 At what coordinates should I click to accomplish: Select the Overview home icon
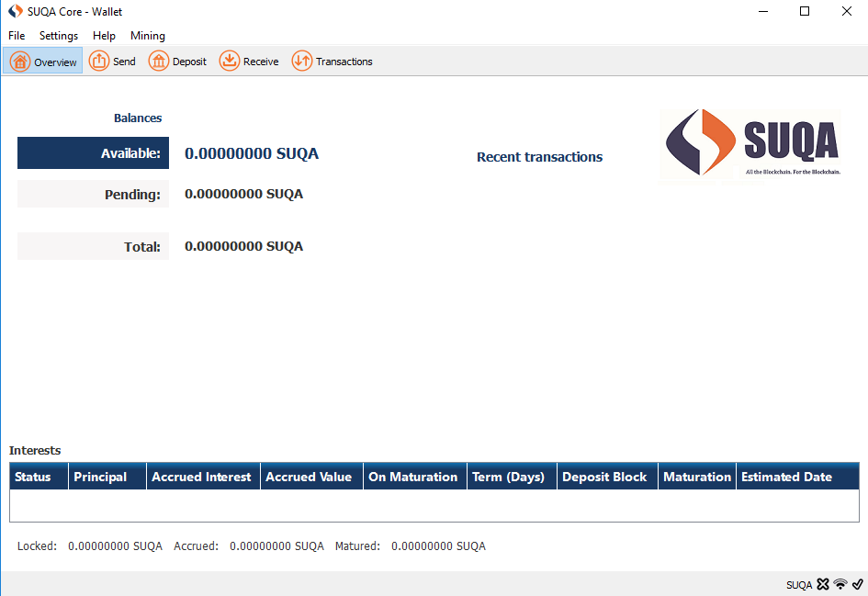pyautogui.click(x=17, y=61)
